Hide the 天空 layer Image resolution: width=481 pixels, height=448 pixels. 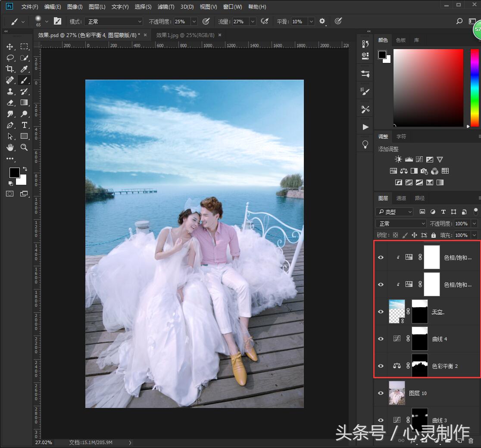(x=381, y=311)
